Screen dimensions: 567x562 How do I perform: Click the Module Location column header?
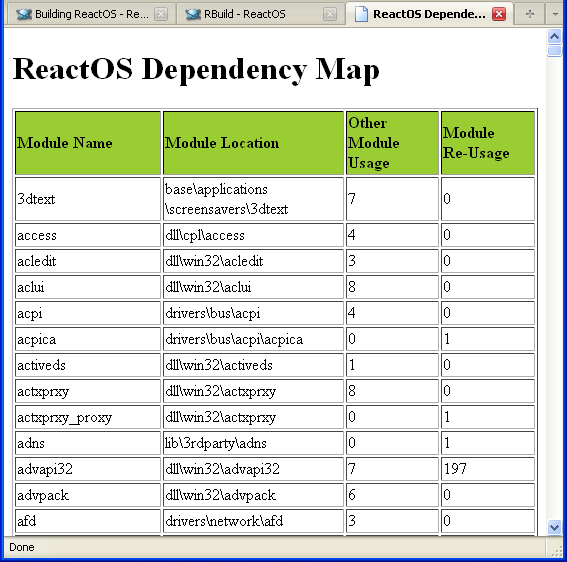tap(253, 143)
